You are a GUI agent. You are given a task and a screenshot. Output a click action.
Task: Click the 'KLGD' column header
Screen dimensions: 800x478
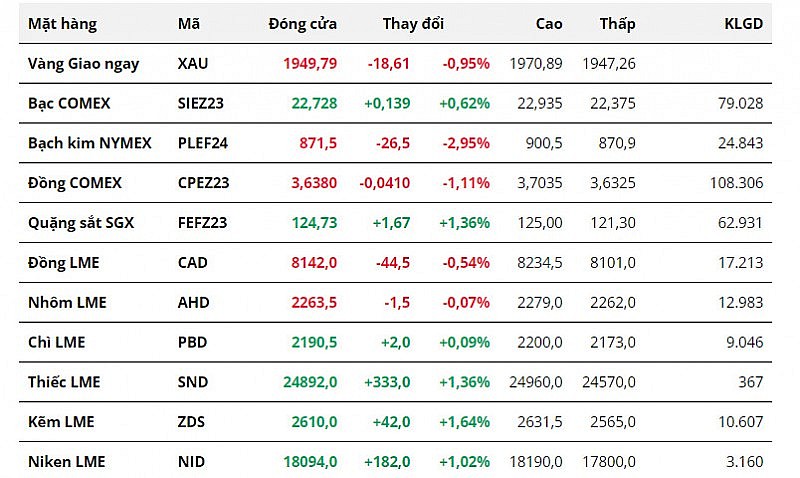pyautogui.click(x=743, y=24)
